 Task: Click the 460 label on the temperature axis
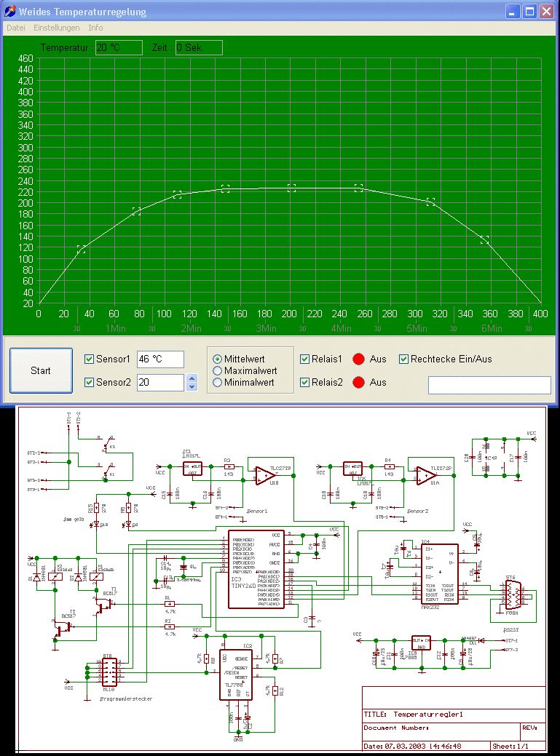pos(25,58)
